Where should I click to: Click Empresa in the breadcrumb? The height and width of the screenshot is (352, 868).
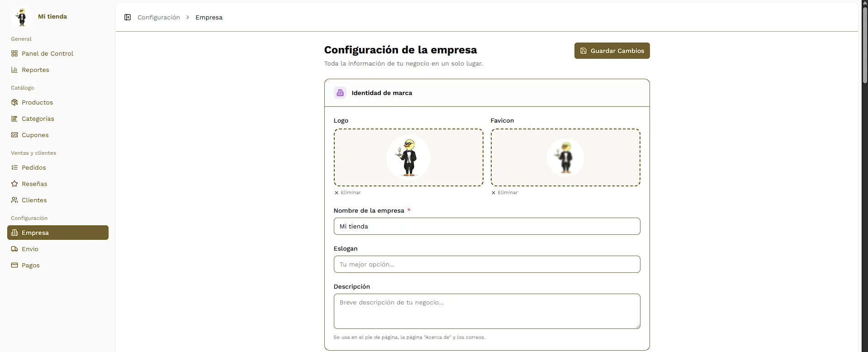click(209, 17)
